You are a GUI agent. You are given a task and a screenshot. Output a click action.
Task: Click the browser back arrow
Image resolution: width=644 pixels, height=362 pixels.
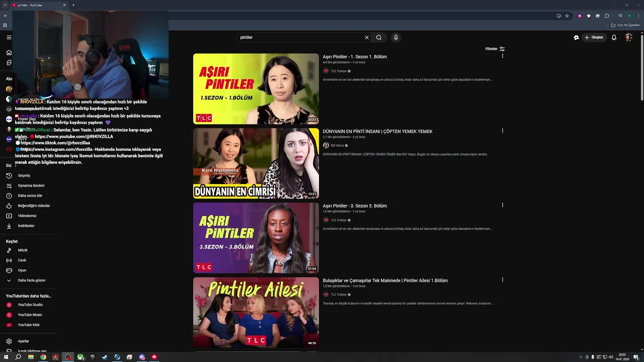[5, 16]
